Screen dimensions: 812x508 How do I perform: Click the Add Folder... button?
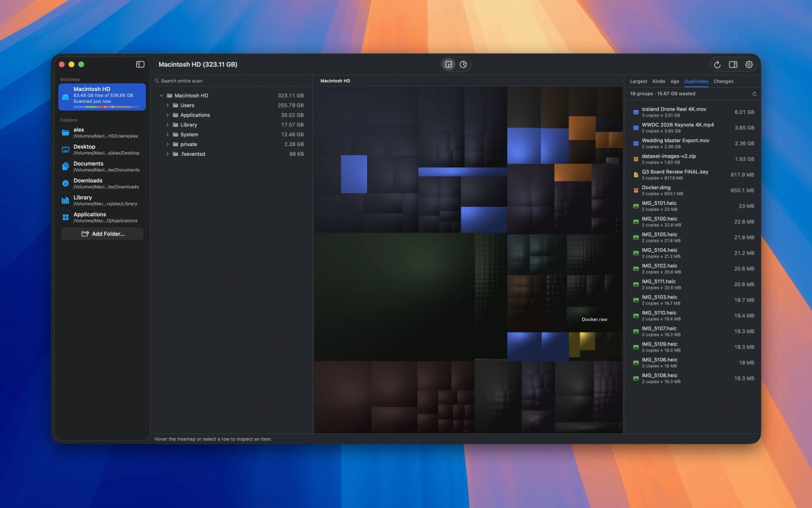tap(102, 234)
